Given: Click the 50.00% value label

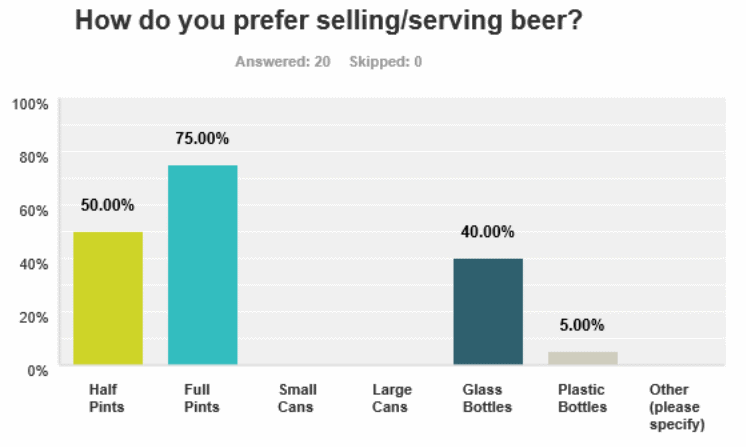Looking at the screenshot, I should click(x=108, y=205).
